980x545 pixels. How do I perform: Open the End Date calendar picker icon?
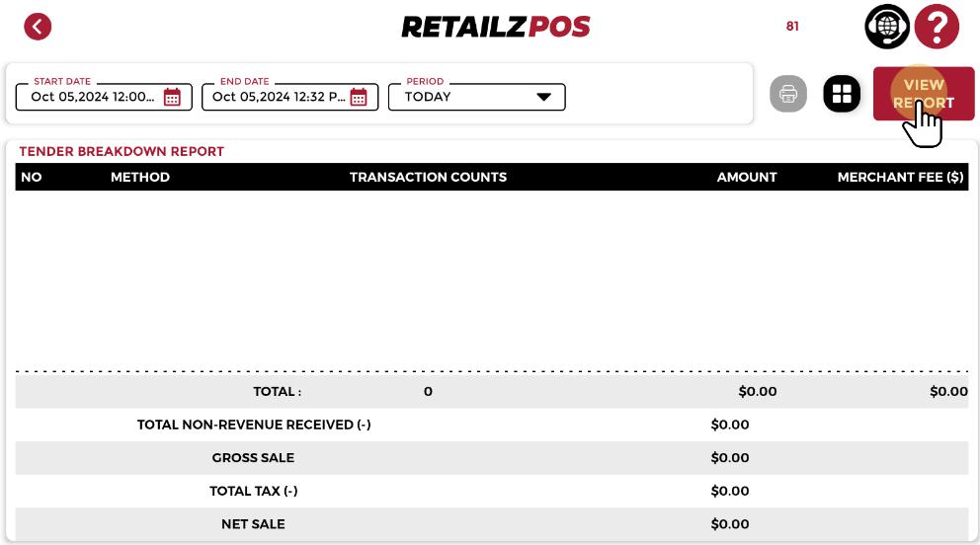point(359,97)
